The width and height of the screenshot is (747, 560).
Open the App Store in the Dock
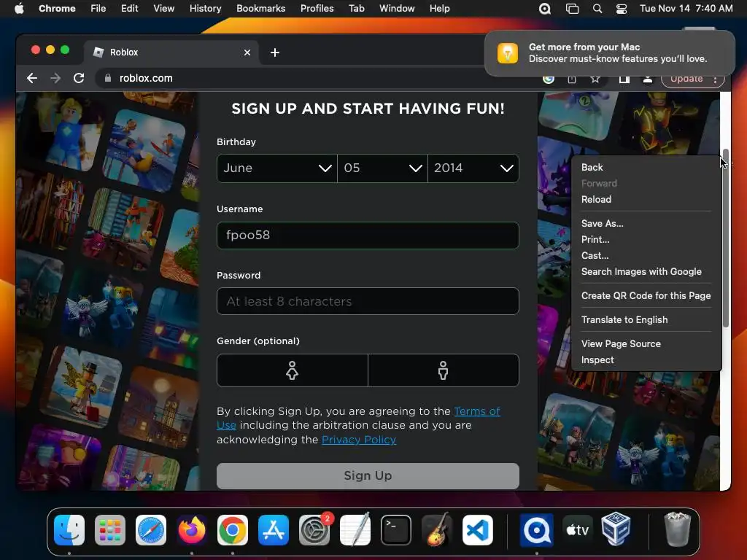click(x=274, y=530)
